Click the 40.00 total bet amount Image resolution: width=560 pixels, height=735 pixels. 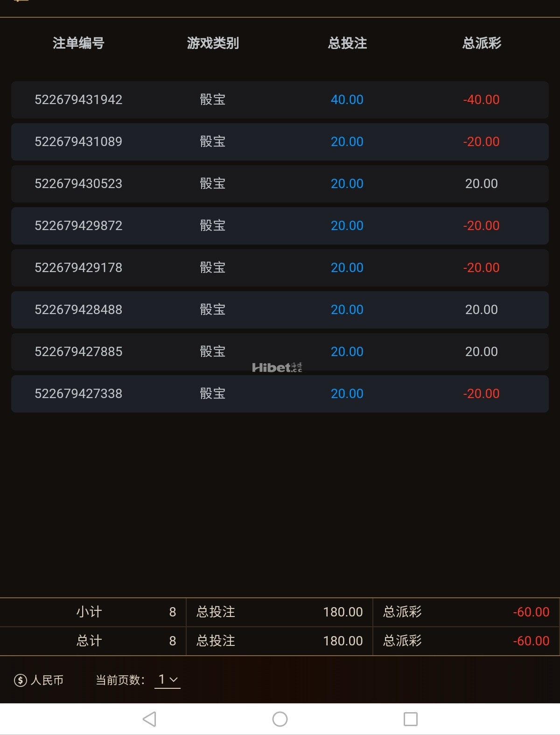pos(347,100)
